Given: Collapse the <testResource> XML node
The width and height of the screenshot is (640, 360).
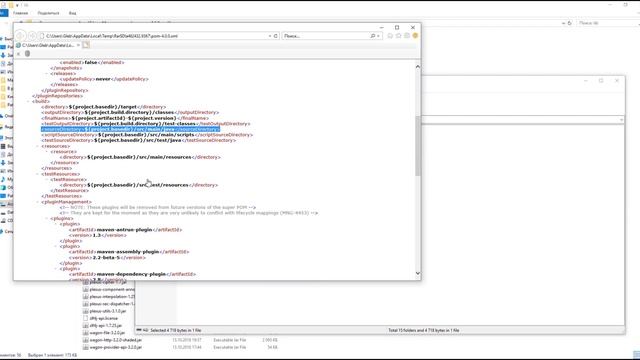Looking at the screenshot, I should (x=47, y=180).
